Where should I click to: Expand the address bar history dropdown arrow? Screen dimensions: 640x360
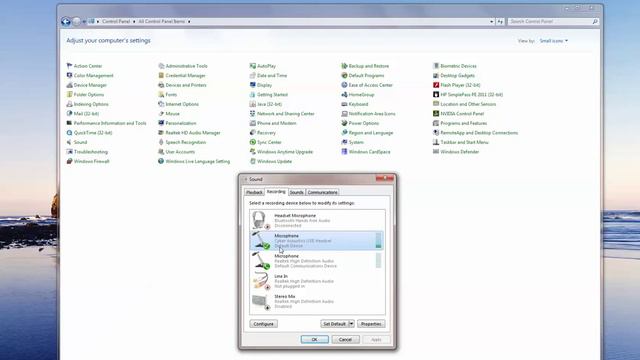click(x=491, y=21)
